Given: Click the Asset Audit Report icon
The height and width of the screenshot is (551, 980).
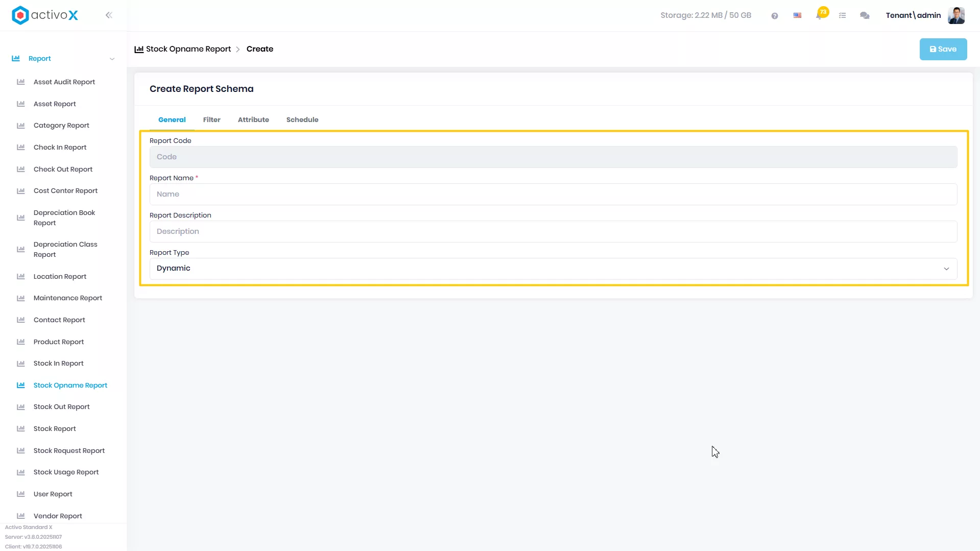Looking at the screenshot, I should click(21, 82).
